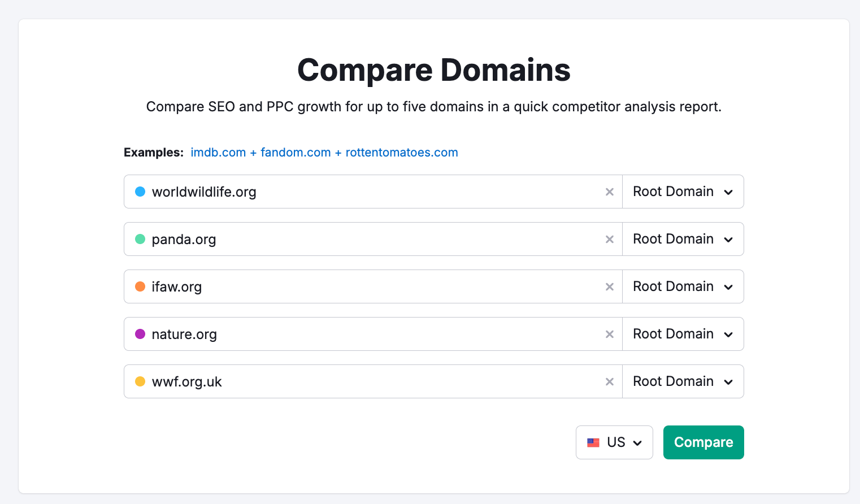Clear the panda.org field with the X icon
Viewport: 860px width, 504px height.
coord(609,239)
